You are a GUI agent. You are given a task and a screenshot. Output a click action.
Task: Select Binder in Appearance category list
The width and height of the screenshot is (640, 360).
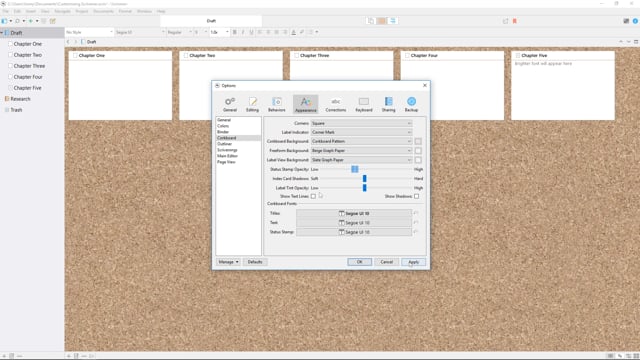[223, 132]
